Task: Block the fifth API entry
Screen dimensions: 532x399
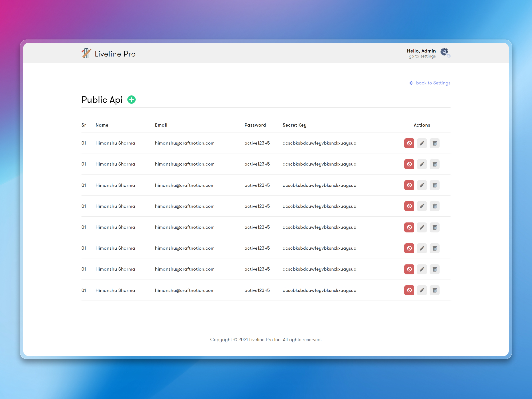Action: pyautogui.click(x=409, y=227)
